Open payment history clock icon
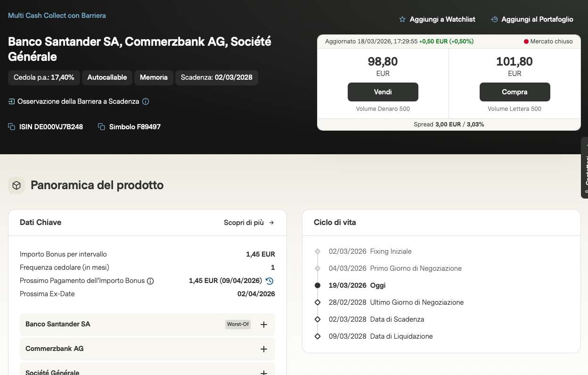The image size is (588, 375). [x=269, y=281]
